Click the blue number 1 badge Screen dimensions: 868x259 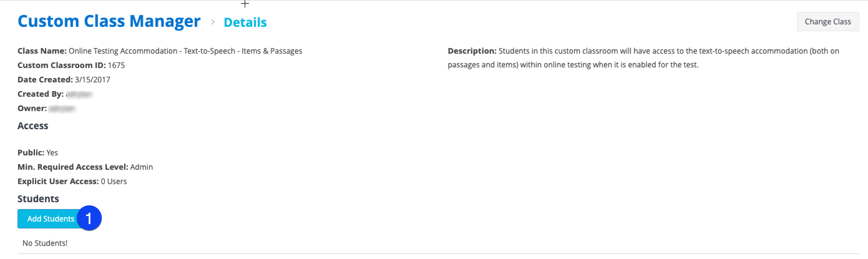click(89, 218)
